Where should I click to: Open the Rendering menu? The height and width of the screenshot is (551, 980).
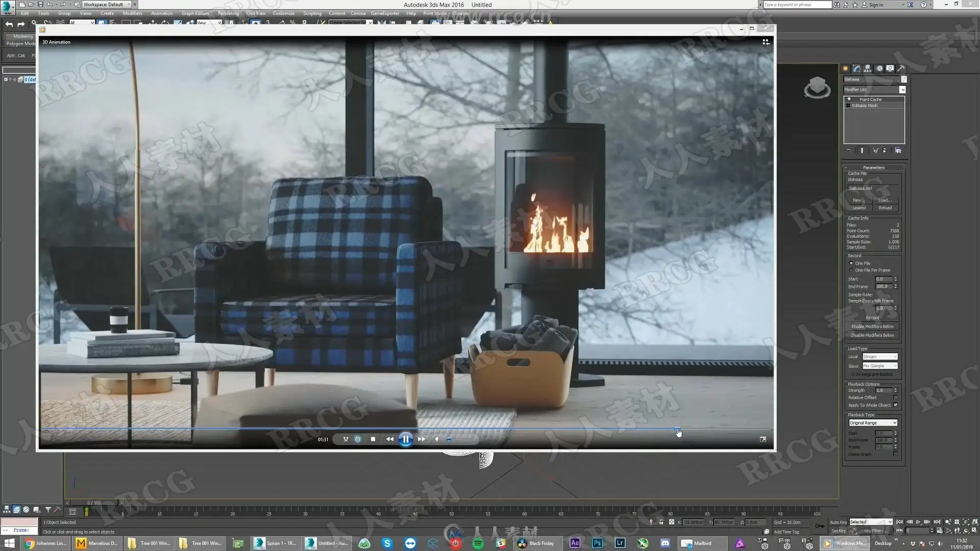[228, 13]
